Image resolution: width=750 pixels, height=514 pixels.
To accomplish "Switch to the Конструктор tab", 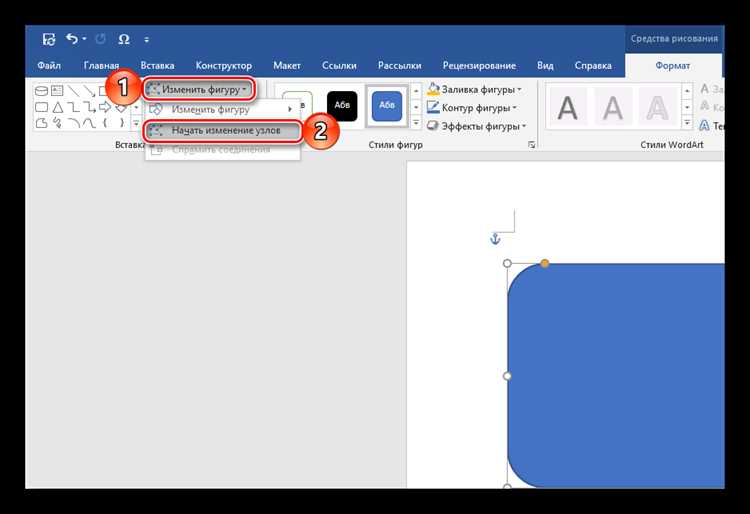I will coord(223,66).
